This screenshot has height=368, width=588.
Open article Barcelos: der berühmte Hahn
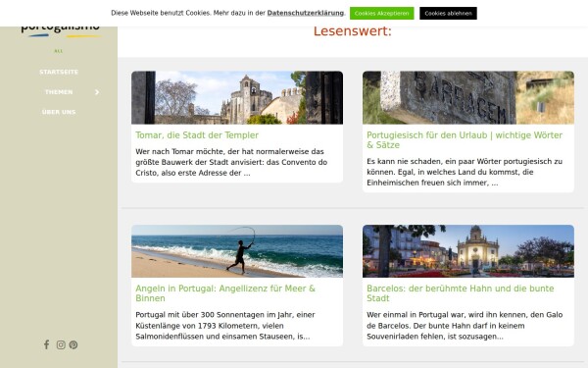pyautogui.click(x=461, y=293)
